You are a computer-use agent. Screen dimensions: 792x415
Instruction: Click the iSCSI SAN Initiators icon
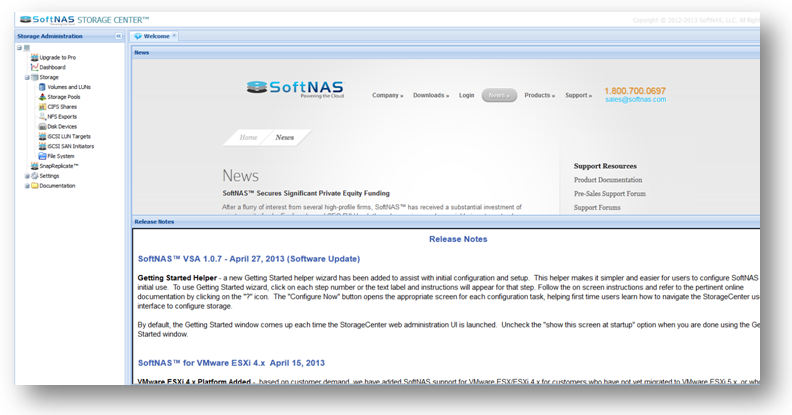point(42,146)
